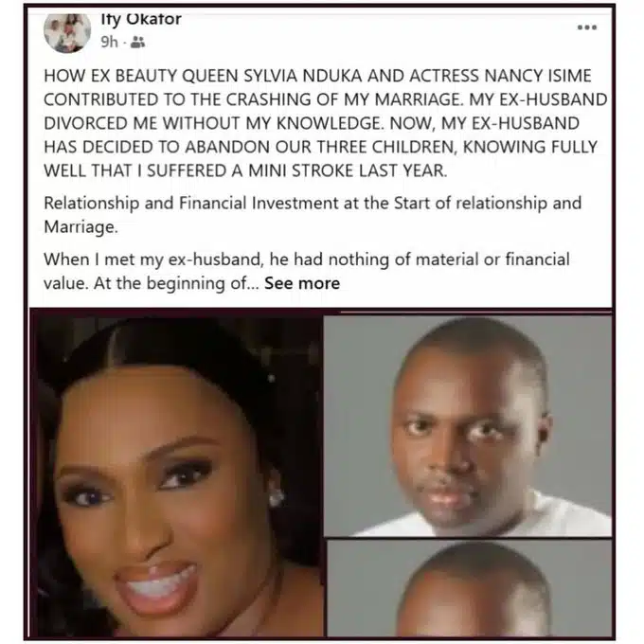Click the all-caps headline paragraph of the post
Image resolution: width=644 pixels, height=644 pixels.
(325, 123)
